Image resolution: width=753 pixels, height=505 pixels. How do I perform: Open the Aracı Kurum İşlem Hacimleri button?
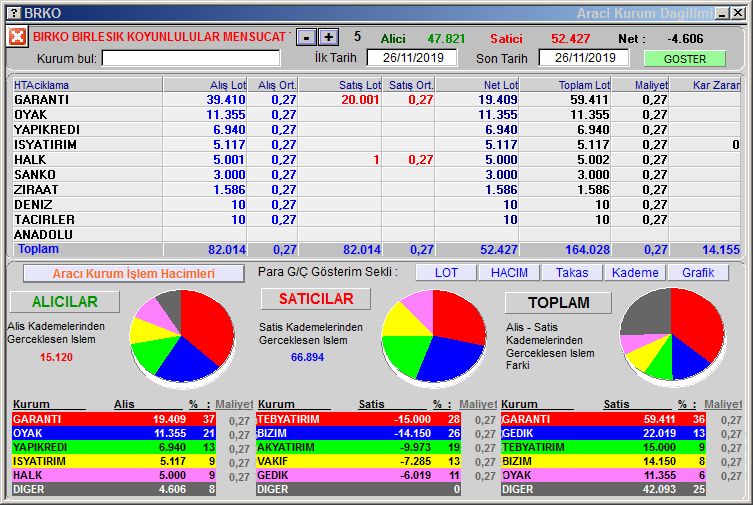click(x=134, y=274)
